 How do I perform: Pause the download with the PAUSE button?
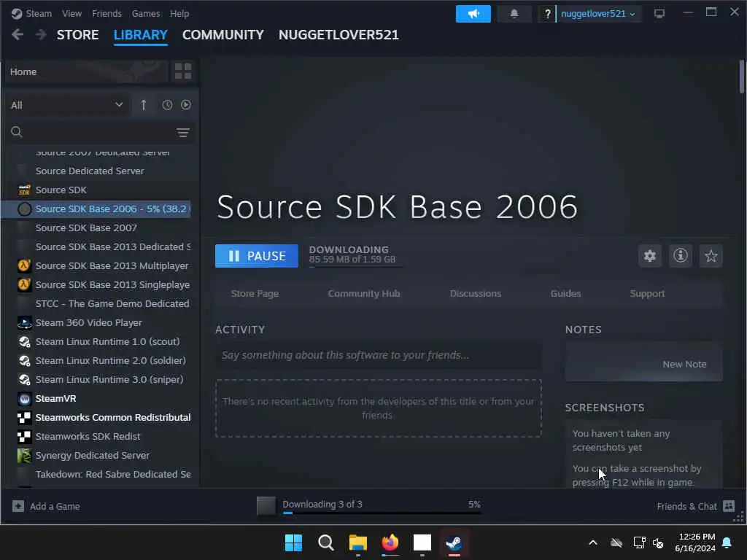click(x=256, y=256)
